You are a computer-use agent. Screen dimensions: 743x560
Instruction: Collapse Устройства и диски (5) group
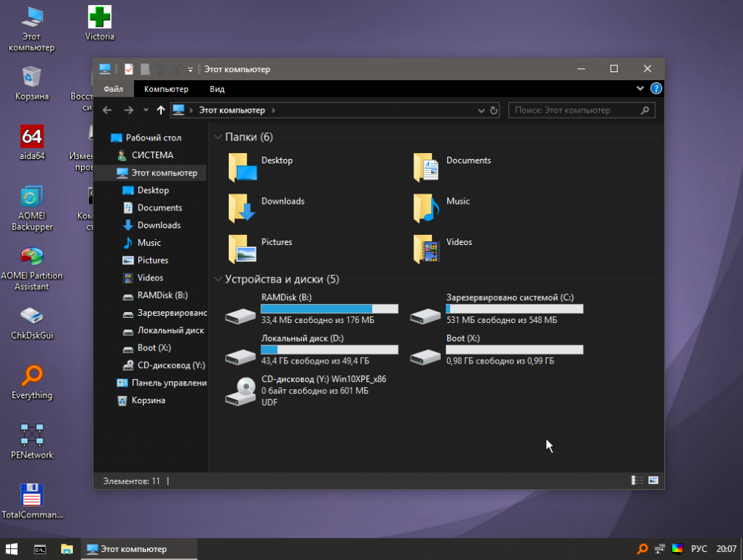(x=218, y=279)
